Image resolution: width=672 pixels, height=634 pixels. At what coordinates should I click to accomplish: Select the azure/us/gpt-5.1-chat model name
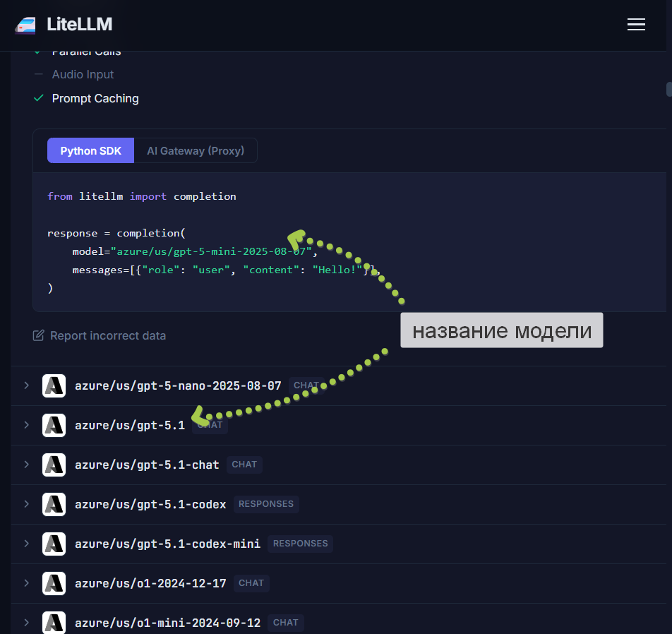click(x=147, y=465)
